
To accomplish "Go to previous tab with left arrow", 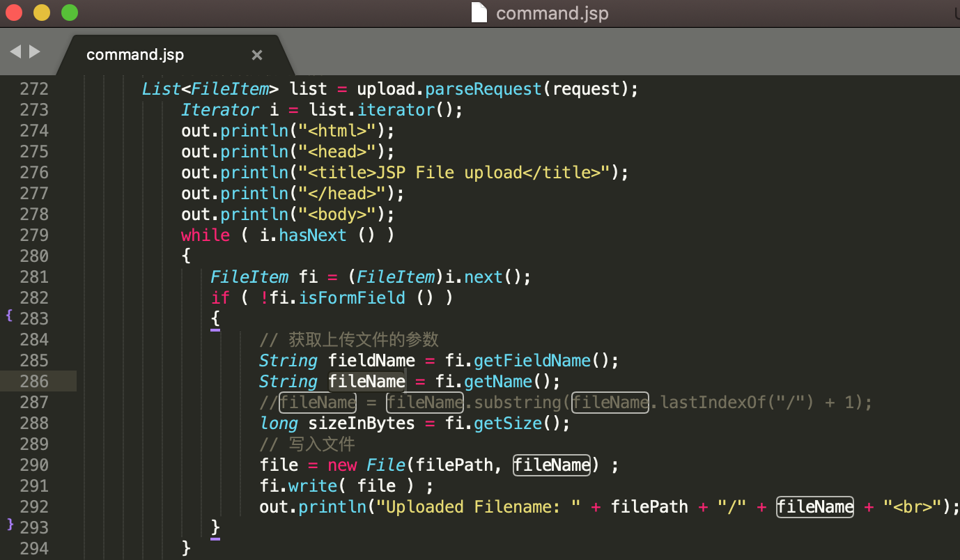I will [x=15, y=52].
